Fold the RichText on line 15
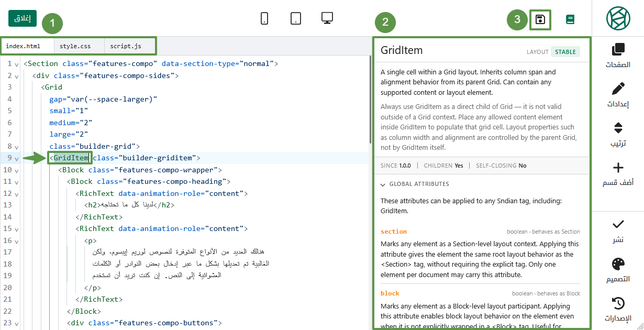 pos(17,229)
